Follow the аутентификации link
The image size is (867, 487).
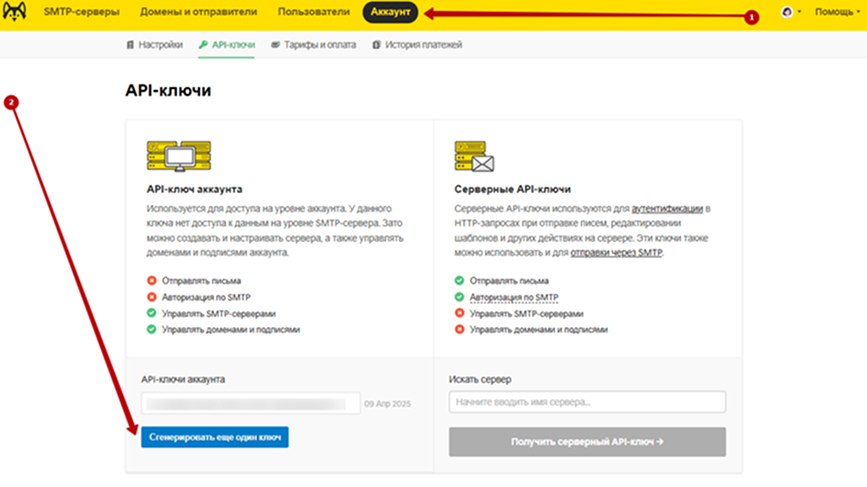tap(667, 208)
